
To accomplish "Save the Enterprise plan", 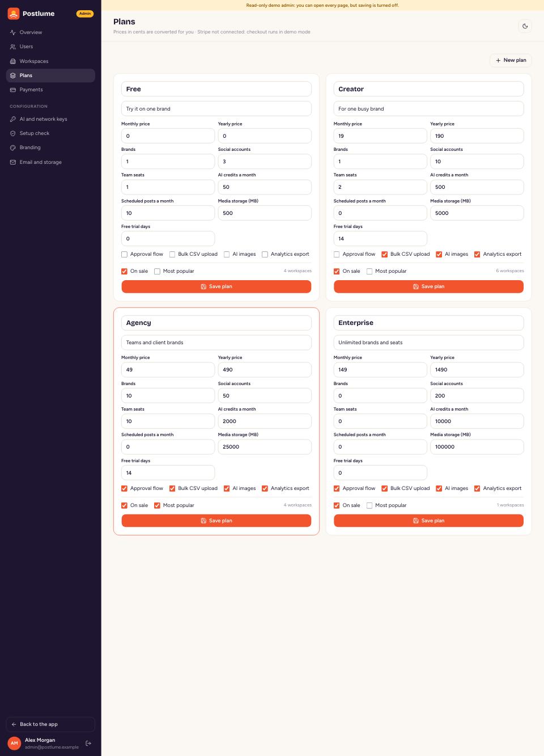I will tap(428, 521).
